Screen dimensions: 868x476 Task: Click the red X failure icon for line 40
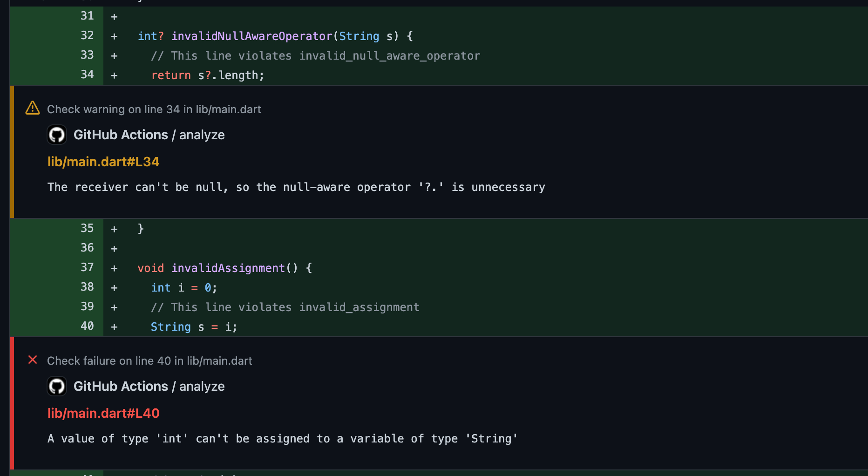click(33, 360)
